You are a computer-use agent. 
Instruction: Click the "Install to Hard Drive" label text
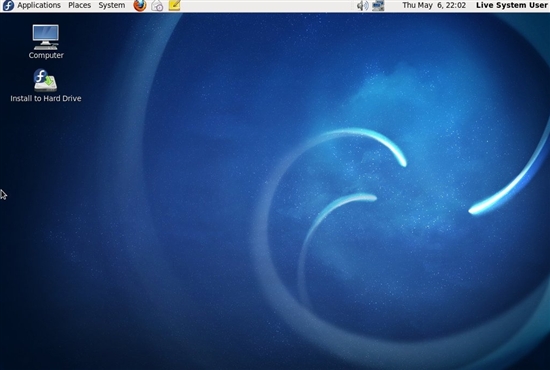[46, 99]
